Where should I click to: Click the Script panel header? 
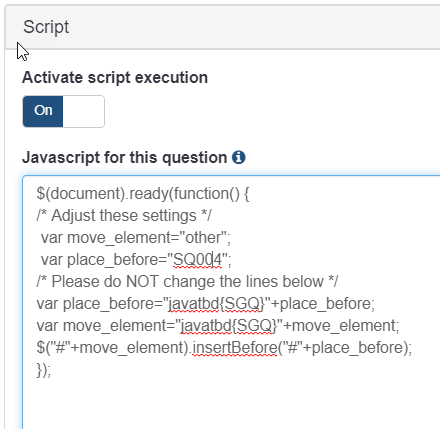coord(223,27)
